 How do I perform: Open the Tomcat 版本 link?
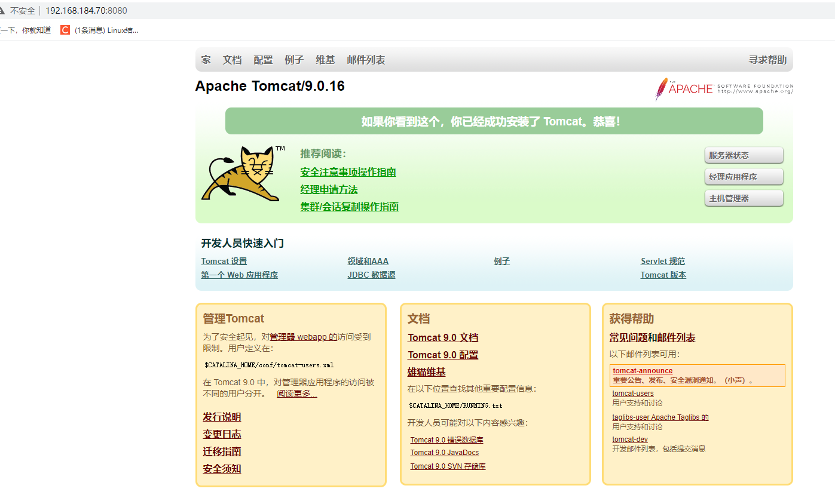coord(663,275)
